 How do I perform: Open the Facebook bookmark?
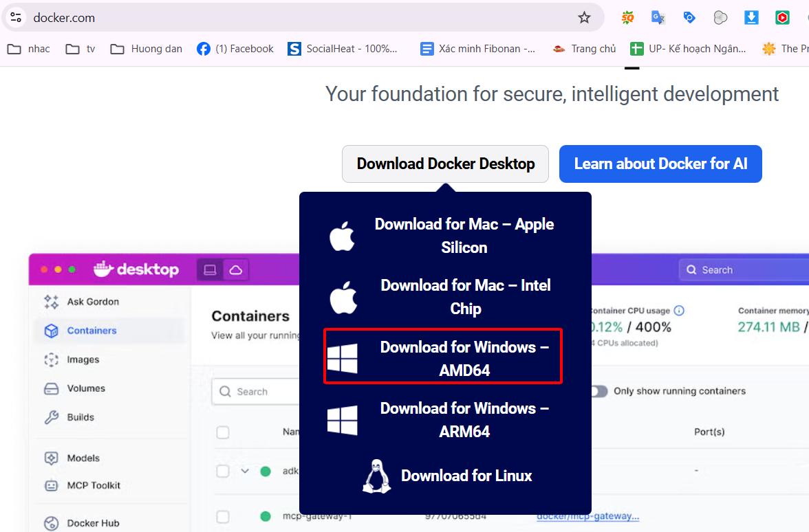(235, 49)
